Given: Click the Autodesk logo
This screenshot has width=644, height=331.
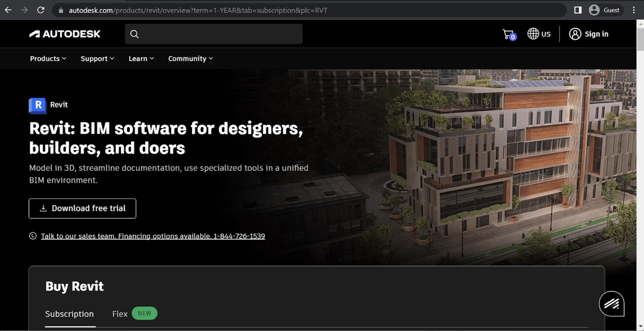Looking at the screenshot, I should (65, 34).
